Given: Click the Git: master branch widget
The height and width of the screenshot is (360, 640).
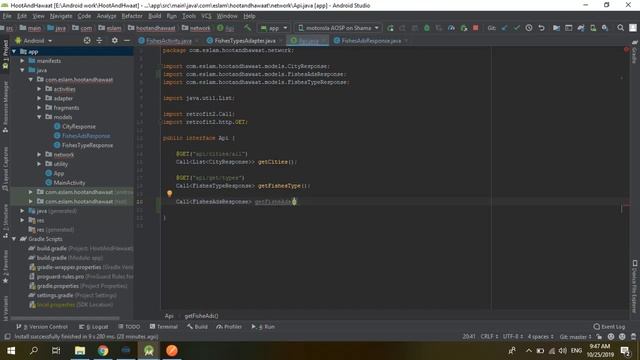Looking at the screenshot, I should [576, 337].
